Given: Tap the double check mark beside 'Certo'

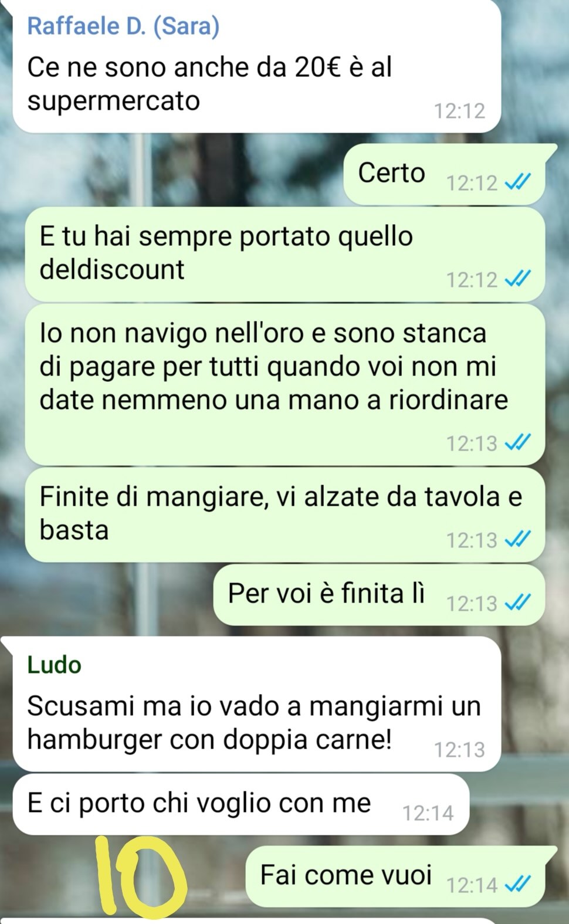Looking at the screenshot, I should (x=517, y=182).
